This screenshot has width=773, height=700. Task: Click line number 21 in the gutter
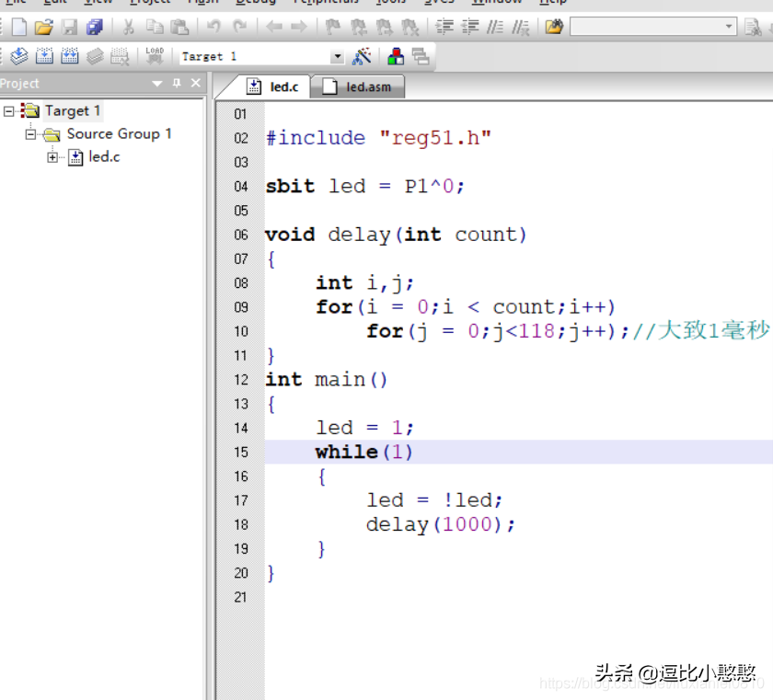pyautogui.click(x=240, y=597)
